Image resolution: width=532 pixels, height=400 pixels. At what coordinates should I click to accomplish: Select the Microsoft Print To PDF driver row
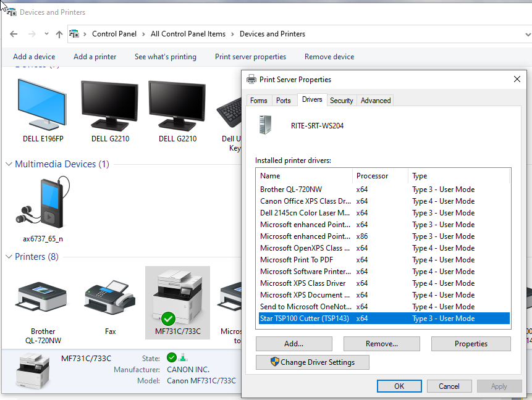[384, 260]
